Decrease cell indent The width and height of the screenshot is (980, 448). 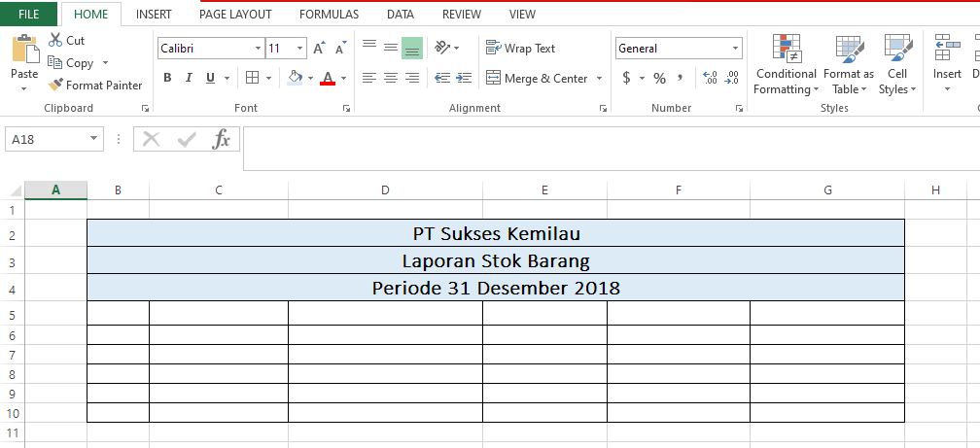click(x=442, y=78)
